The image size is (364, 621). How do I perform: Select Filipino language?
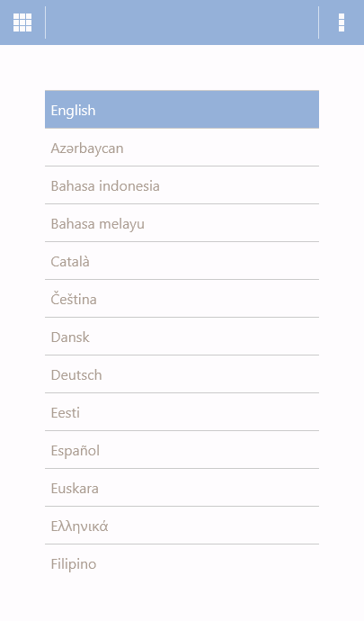[182, 563]
